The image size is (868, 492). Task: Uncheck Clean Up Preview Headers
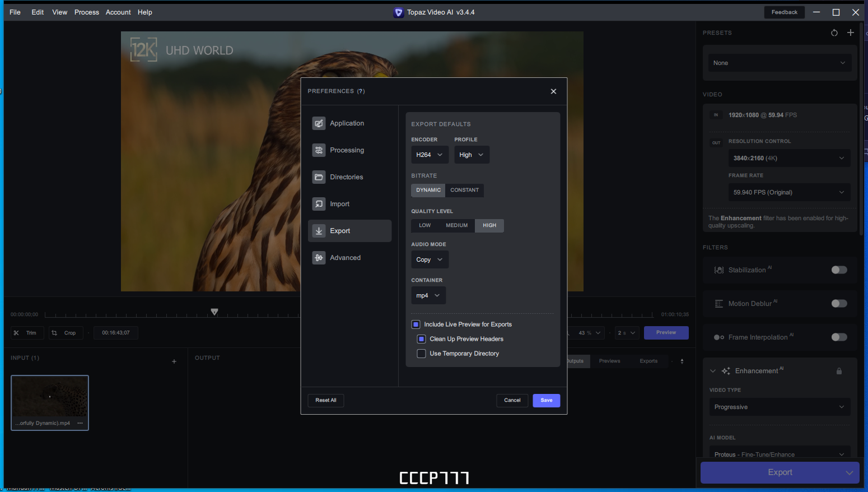[x=422, y=339]
